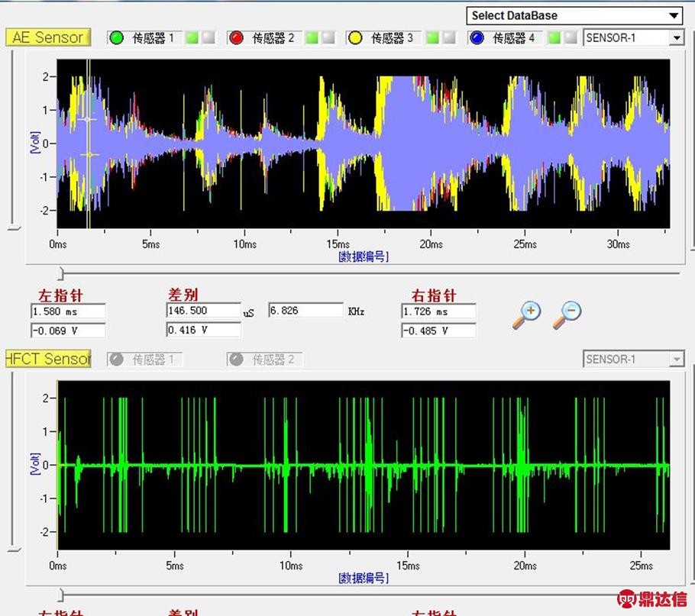Screen dimensions: 695x616
Task: Click the 差别 label
Action: click(183, 295)
